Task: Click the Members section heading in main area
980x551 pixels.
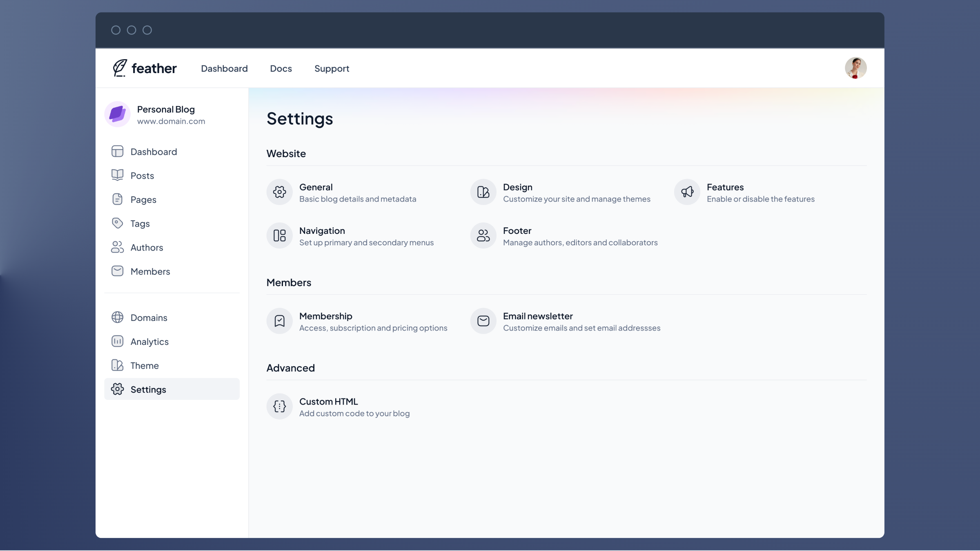Action: click(289, 282)
